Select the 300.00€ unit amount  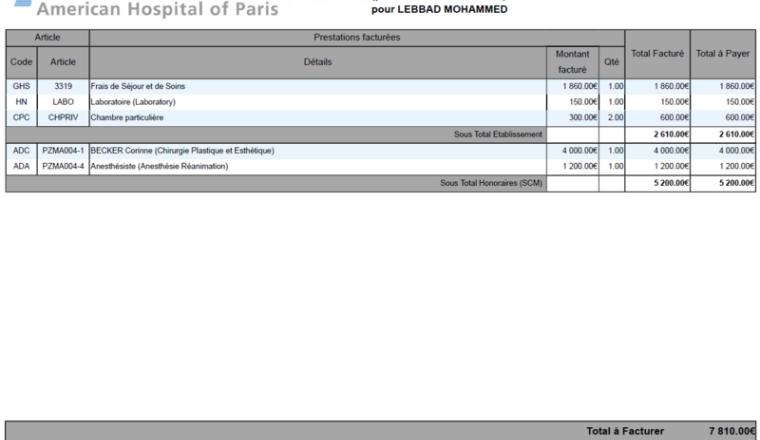583,118
